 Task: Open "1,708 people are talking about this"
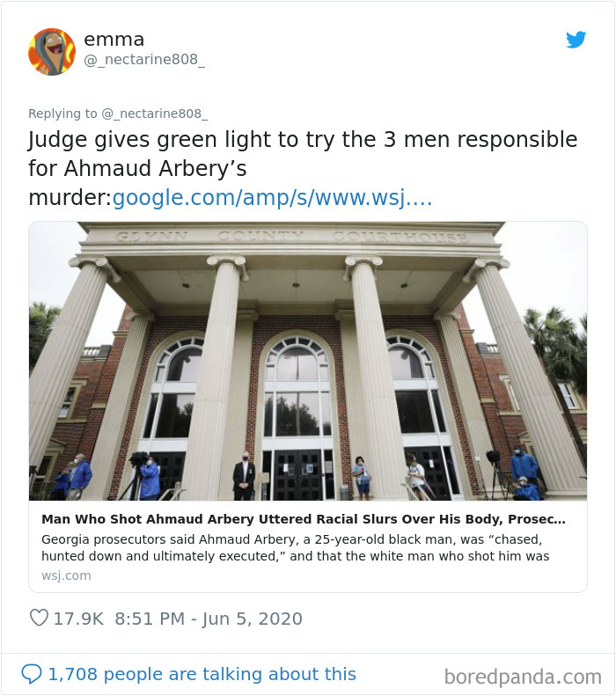click(202, 674)
